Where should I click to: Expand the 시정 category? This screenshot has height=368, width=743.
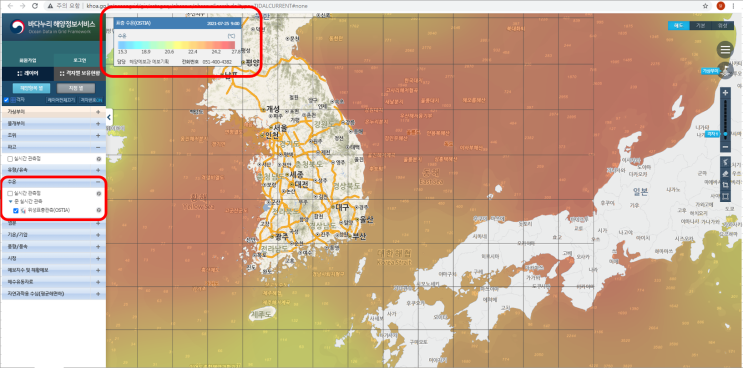[98, 259]
